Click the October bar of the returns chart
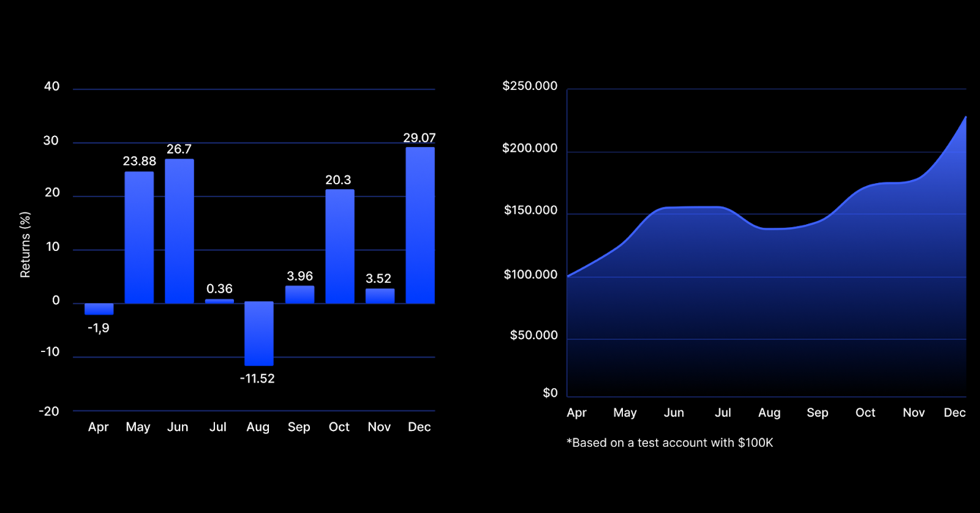Screen dimensions: 980x513 tap(340, 246)
